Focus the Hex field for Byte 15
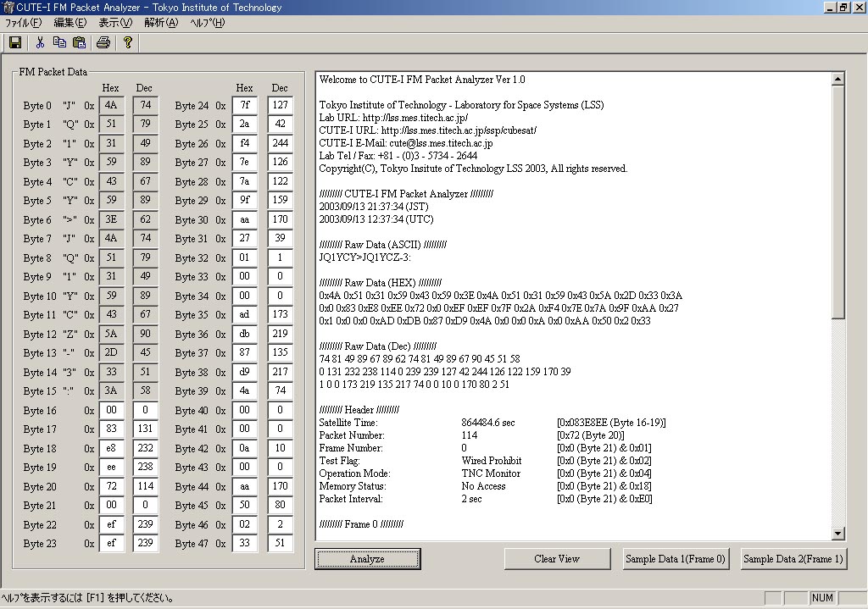The image size is (868, 609). (x=111, y=391)
